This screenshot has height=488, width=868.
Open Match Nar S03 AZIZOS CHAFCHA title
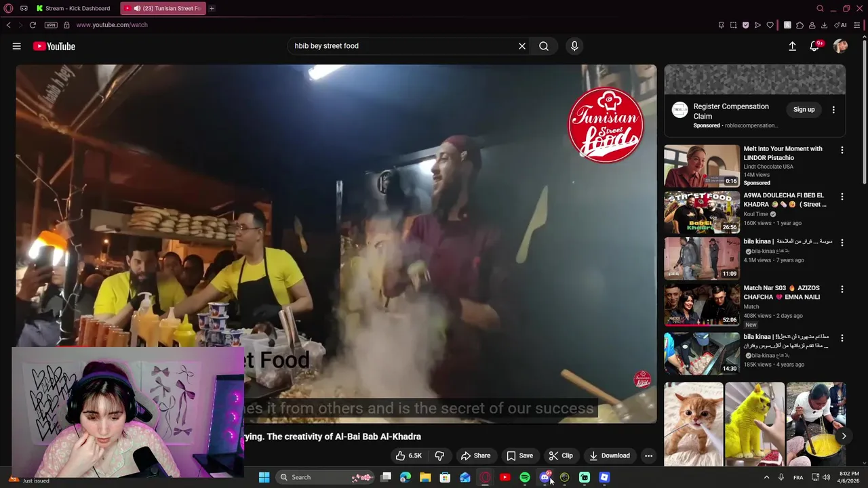pyautogui.click(x=782, y=292)
